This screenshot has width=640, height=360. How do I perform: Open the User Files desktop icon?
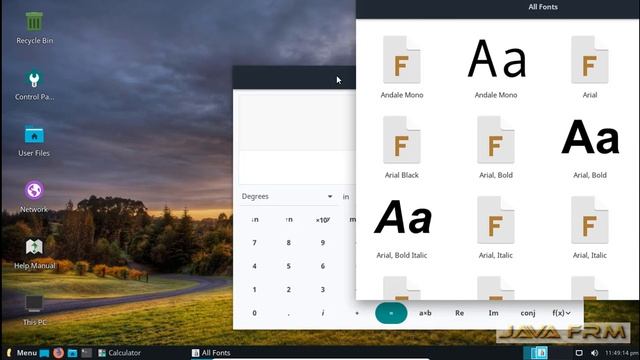[34, 141]
